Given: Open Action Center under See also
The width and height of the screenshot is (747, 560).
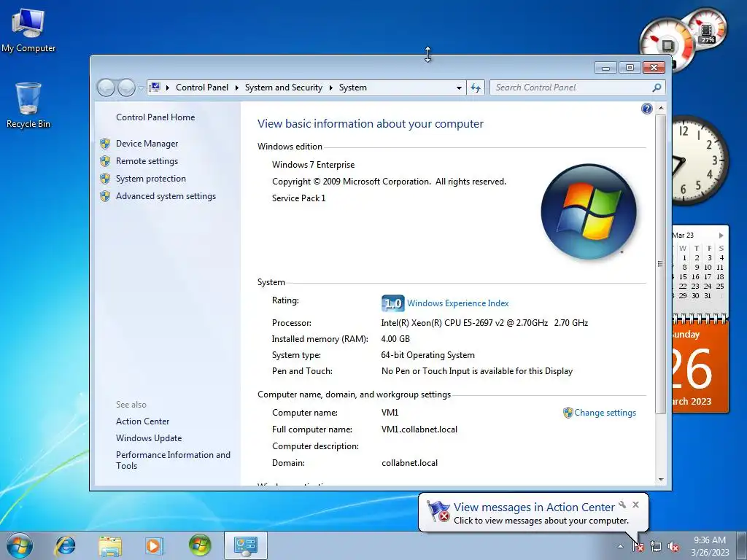Looking at the screenshot, I should (142, 421).
